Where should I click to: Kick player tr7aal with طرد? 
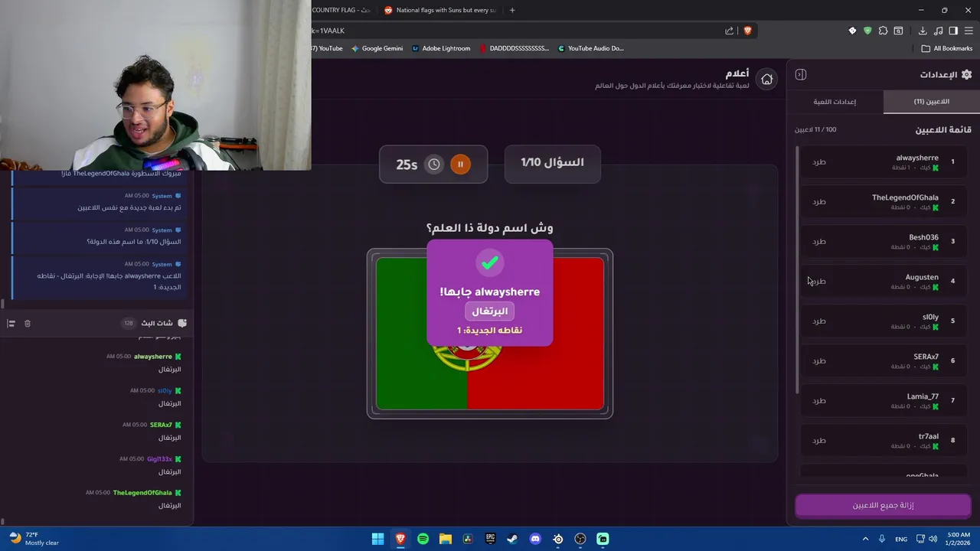coord(818,441)
